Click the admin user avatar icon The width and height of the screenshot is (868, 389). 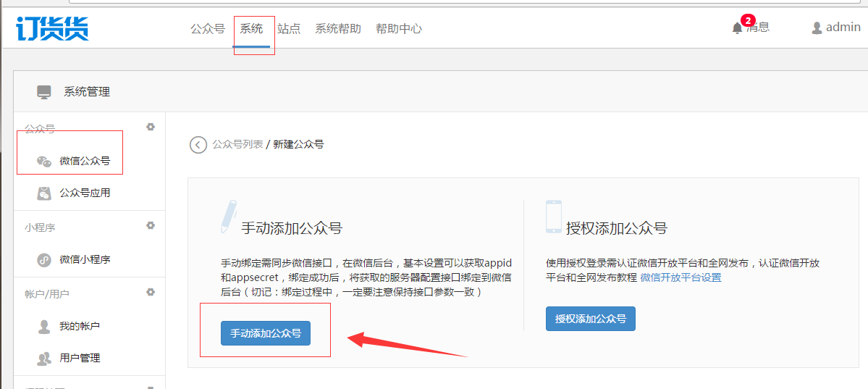pyautogui.click(x=817, y=28)
